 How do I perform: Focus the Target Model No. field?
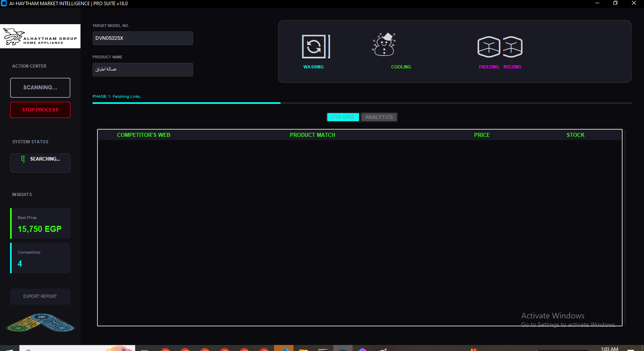(x=142, y=38)
